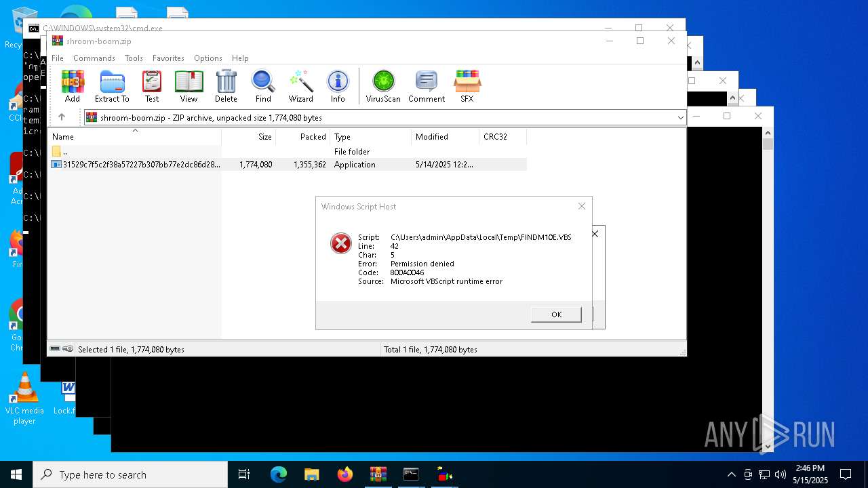Viewport: 868px width, 488px height.
Task: Sort by the Modified column header
Action: (x=446, y=137)
